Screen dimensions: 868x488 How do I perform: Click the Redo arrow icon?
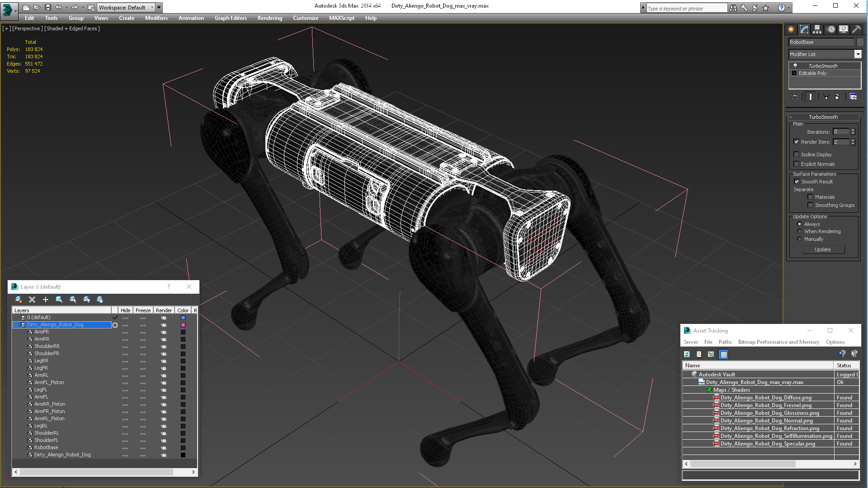(75, 7)
